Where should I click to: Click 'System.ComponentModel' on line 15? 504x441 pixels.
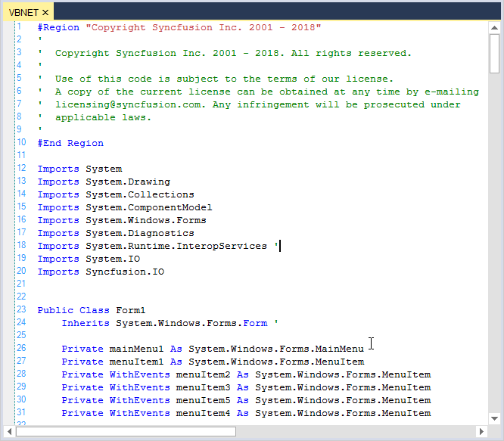pyautogui.click(x=149, y=207)
